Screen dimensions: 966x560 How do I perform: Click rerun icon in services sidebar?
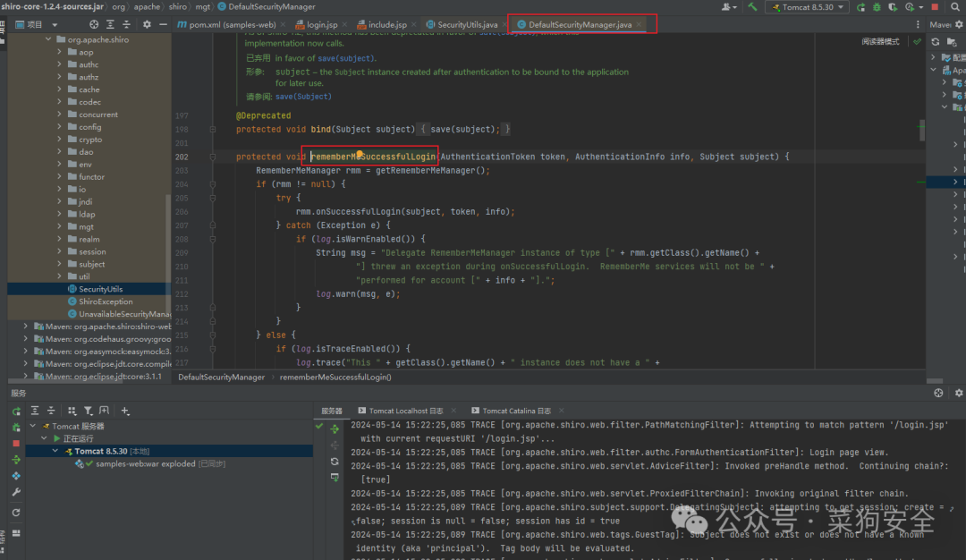17,412
